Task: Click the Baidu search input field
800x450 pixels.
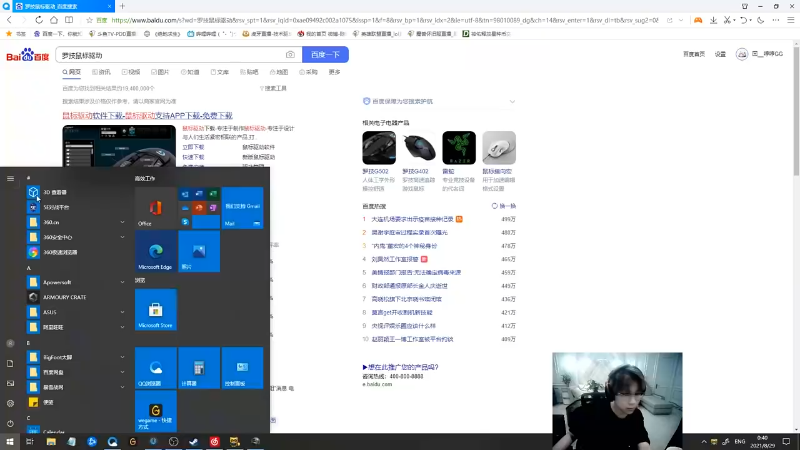Action: (171, 55)
